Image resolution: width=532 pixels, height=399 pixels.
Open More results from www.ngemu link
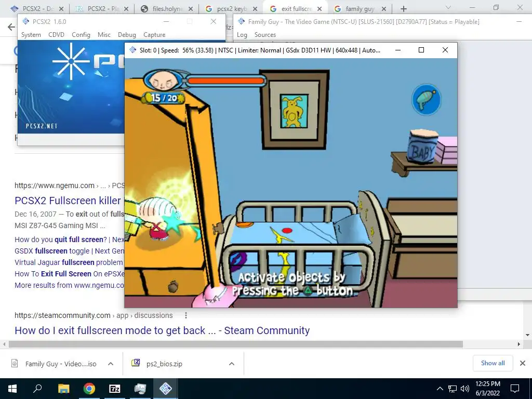[x=69, y=285]
